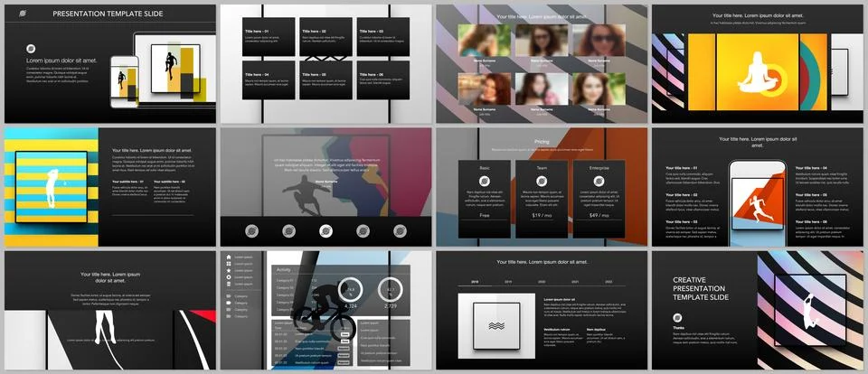Click the yoga silhouette icon on the yellow slide

pos(758,72)
